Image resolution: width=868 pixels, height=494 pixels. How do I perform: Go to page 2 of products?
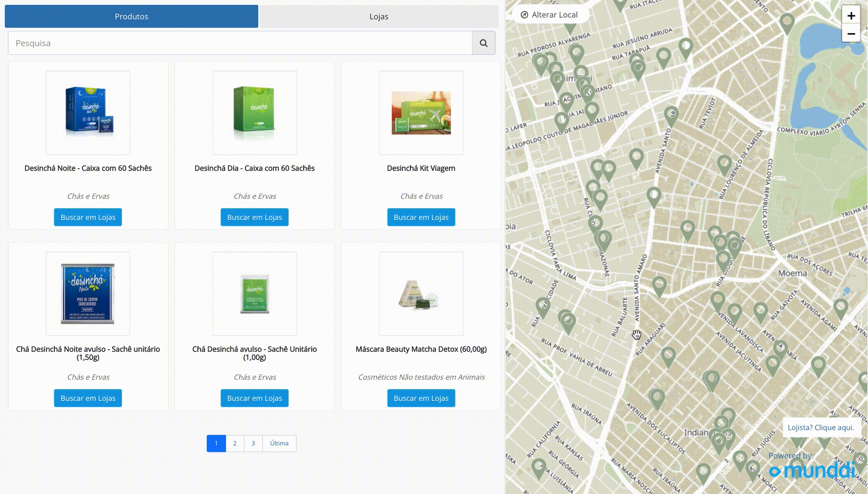click(235, 443)
